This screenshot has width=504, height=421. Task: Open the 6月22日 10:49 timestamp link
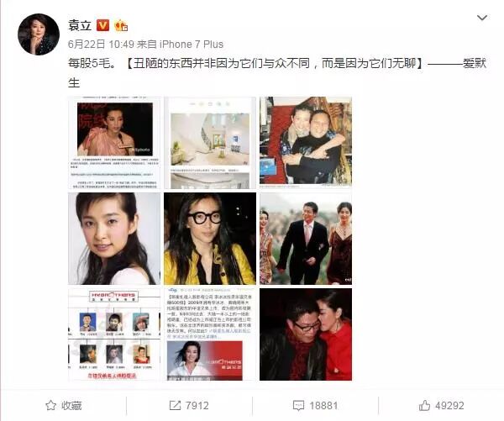(x=101, y=44)
